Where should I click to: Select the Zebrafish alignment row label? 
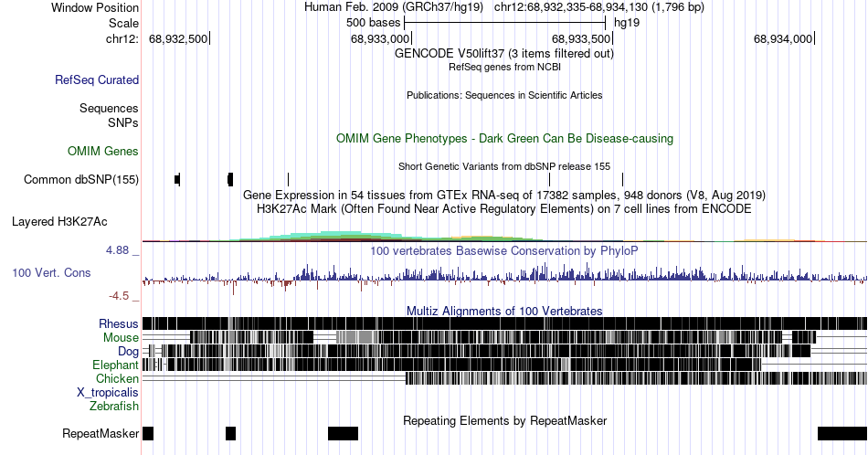click(114, 406)
